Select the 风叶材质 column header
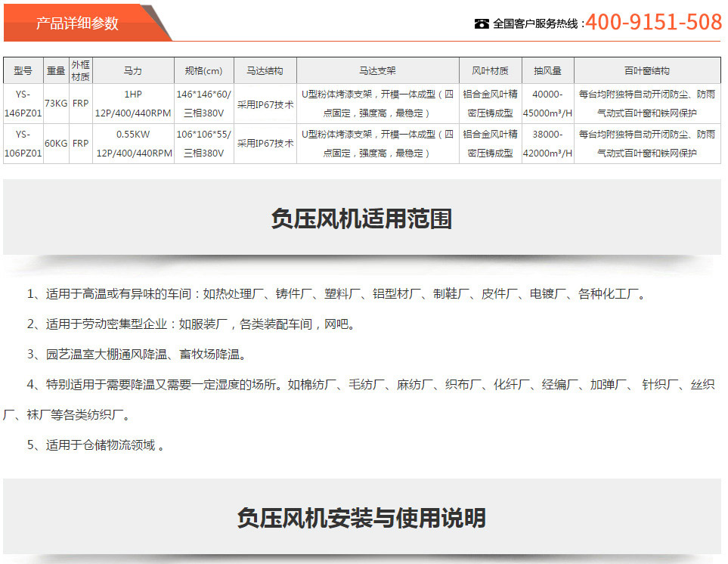This screenshot has height=564, width=728. click(491, 70)
